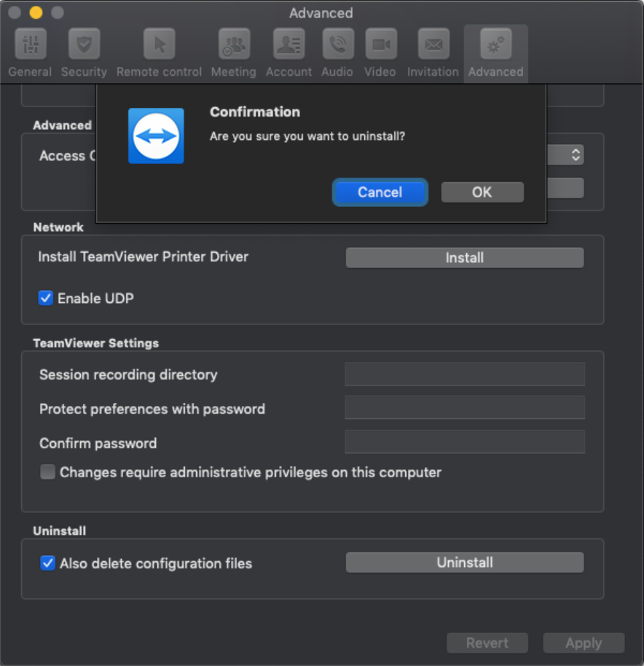Viewport: 644px width, 666px height.
Task: Open the Security shield icon
Action: [x=84, y=44]
